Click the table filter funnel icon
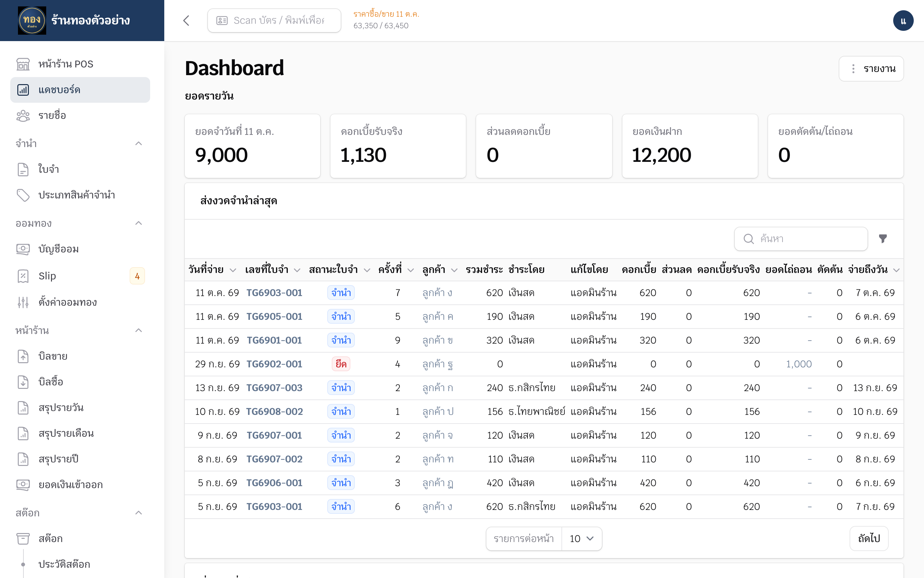This screenshot has width=924, height=578. click(883, 239)
